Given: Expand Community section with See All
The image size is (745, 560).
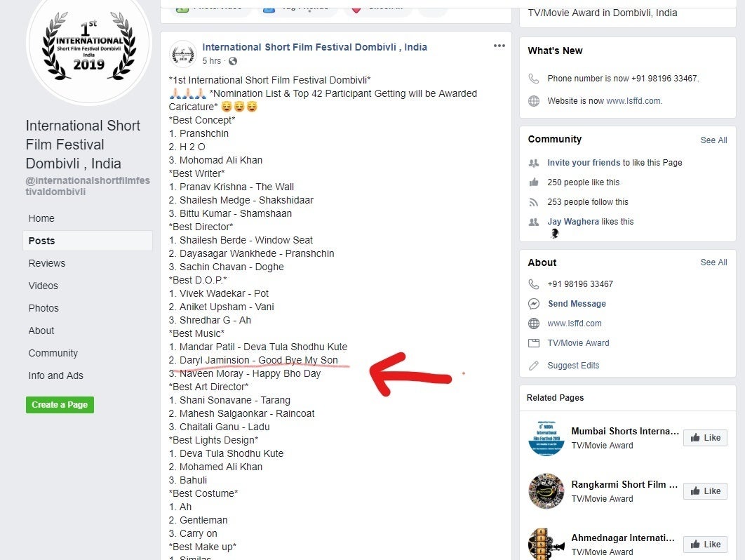Looking at the screenshot, I should pos(713,140).
